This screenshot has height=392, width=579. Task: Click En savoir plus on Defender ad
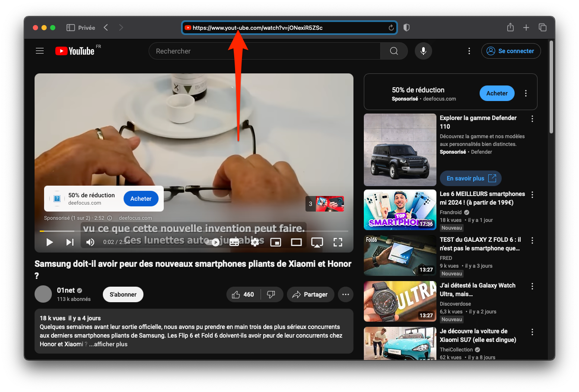coord(471,178)
